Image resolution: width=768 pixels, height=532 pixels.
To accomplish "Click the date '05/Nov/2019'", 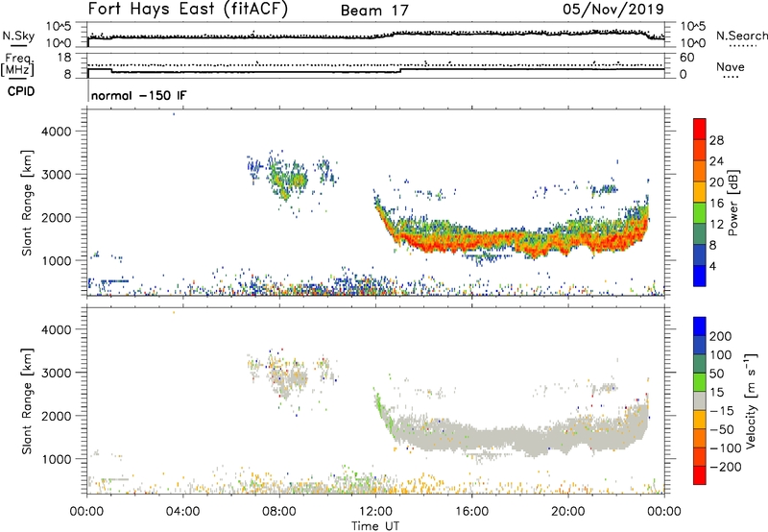I will pos(613,10).
